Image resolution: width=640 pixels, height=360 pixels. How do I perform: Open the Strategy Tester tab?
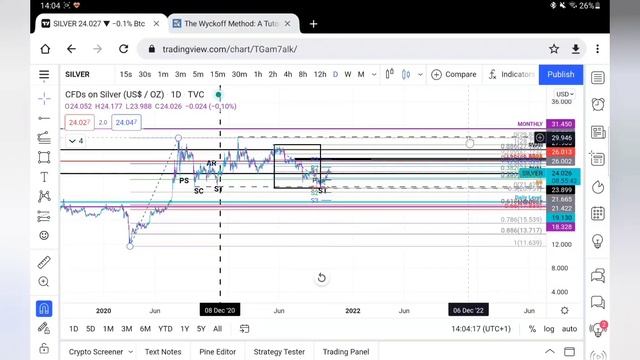(x=279, y=352)
